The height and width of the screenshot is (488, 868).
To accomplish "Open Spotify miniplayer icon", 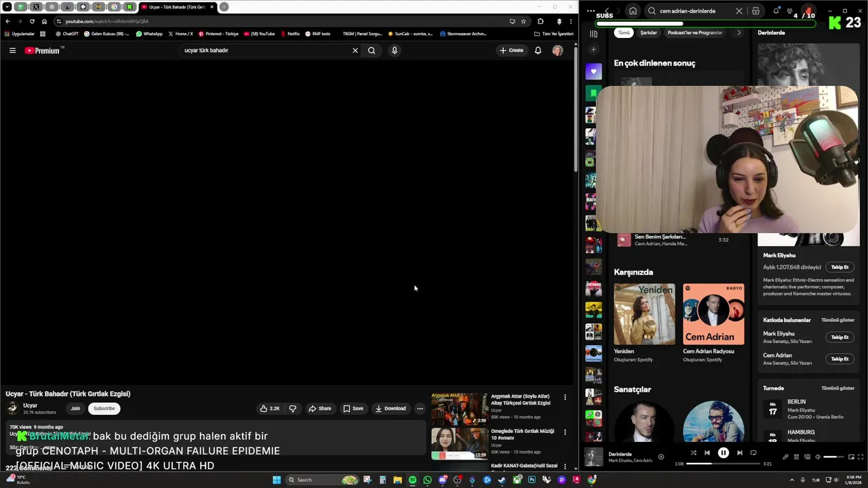I will point(850,457).
